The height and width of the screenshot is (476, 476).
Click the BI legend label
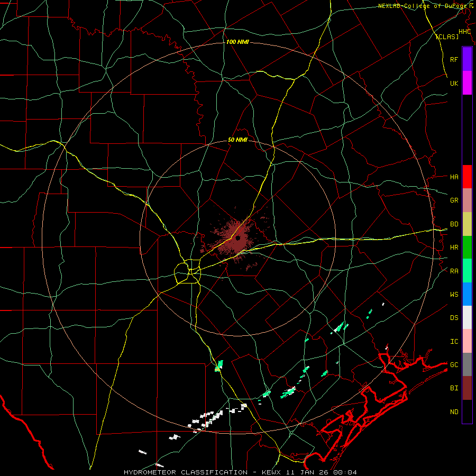pyautogui.click(x=454, y=388)
